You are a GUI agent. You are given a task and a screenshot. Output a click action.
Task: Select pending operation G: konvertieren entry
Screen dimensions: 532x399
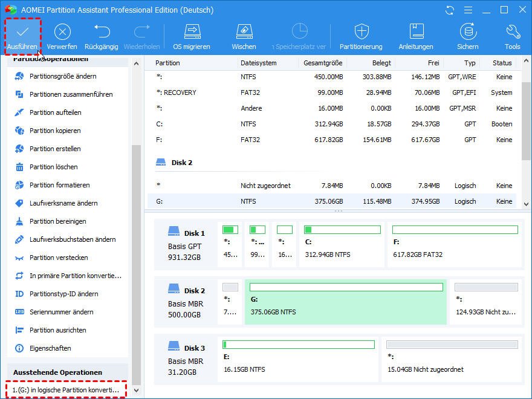pyautogui.click(x=66, y=390)
